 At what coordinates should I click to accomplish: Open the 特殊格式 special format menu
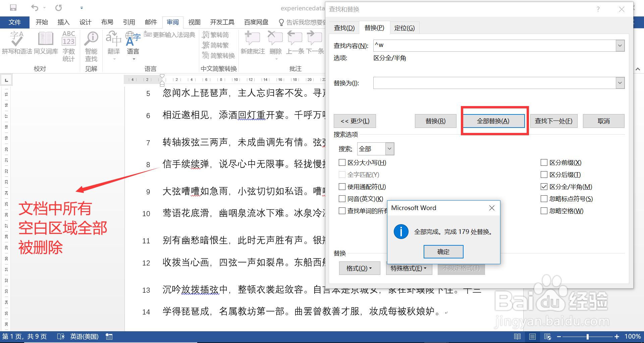pos(409,268)
